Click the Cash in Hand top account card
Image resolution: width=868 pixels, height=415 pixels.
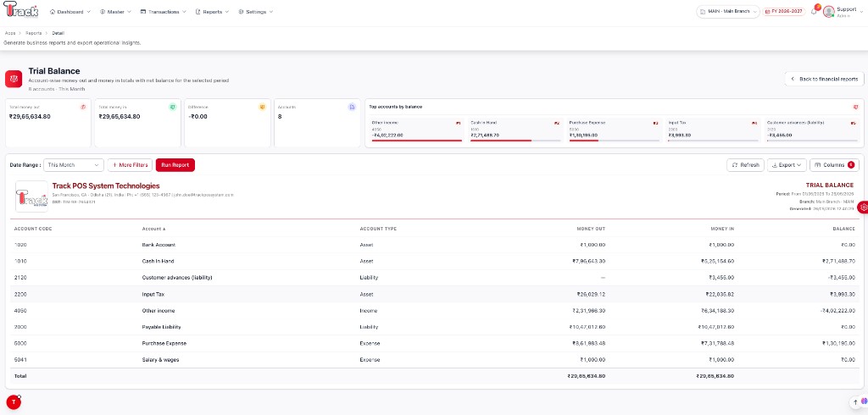[x=515, y=130]
